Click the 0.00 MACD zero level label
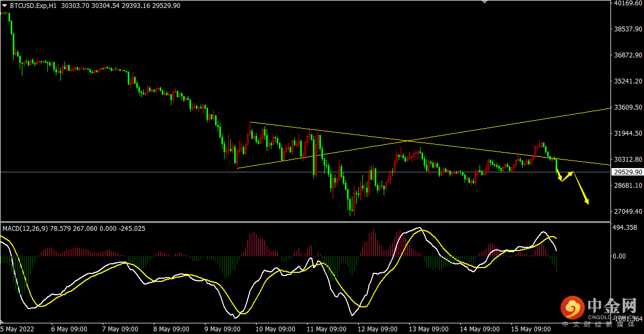This screenshot has height=334, width=644. coord(620,256)
